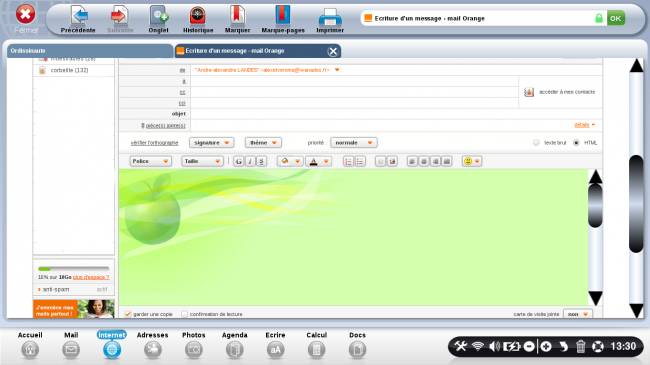Enable confirmation de lecture checkbox
This screenshot has height=365, width=650.
(x=184, y=314)
